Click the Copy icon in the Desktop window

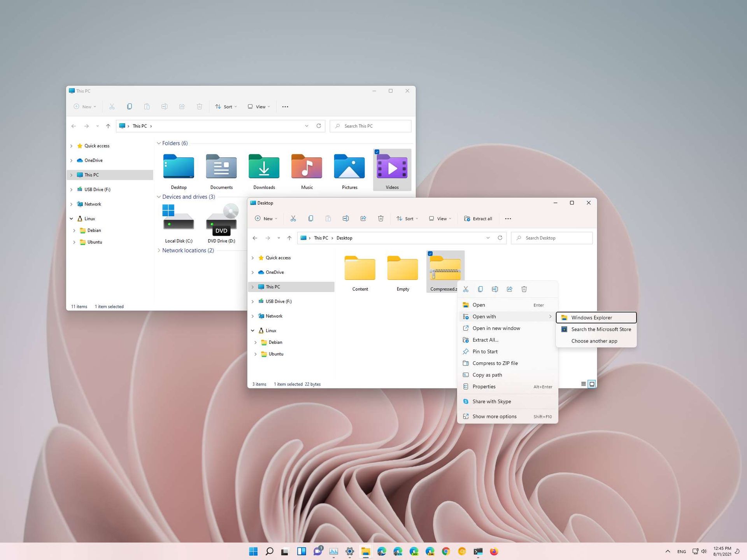(x=311, y=218)
